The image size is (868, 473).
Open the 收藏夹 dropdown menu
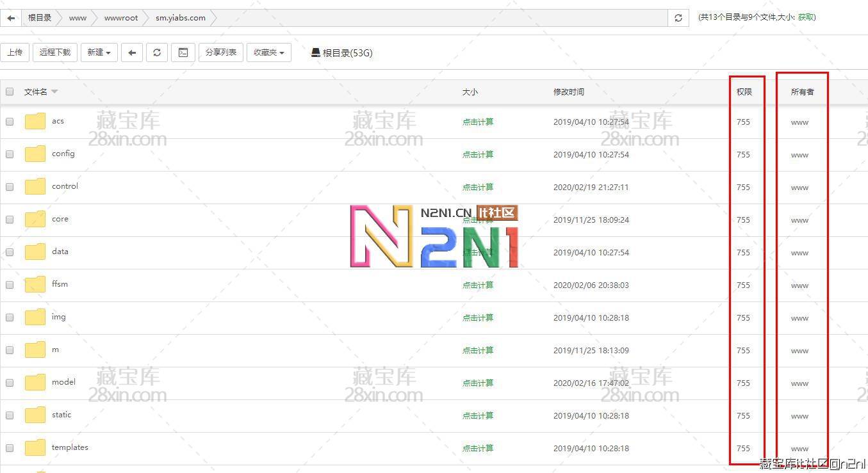268,52
